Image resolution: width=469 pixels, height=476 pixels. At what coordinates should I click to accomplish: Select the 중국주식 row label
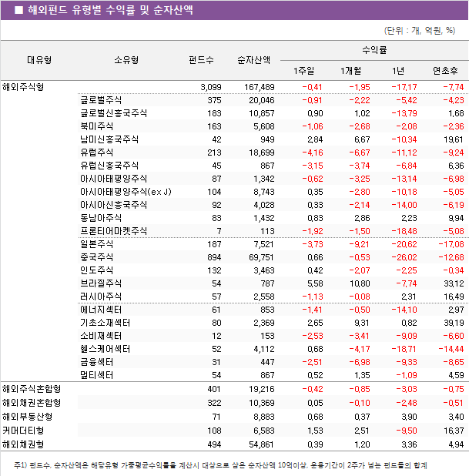(96, 257)
